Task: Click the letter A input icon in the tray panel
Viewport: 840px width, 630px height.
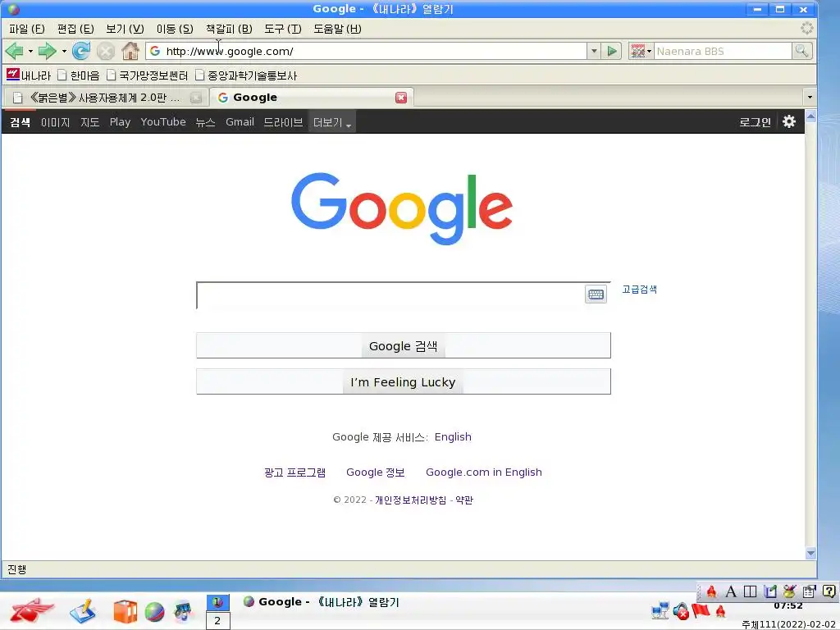Action: [731, 591]
